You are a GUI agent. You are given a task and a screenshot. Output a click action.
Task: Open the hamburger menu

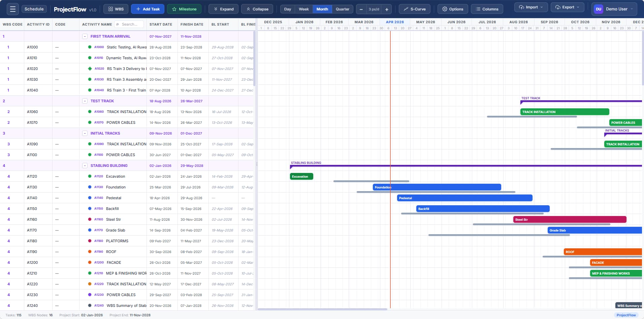[x=13, y=9]
